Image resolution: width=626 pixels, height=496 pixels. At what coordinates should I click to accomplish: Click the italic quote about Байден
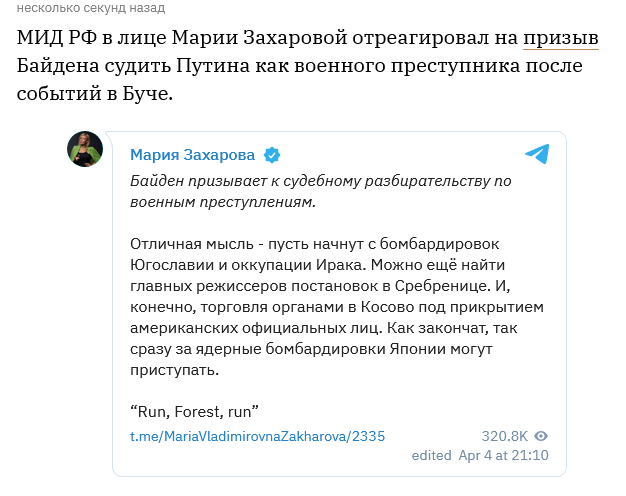click(321, 191)
